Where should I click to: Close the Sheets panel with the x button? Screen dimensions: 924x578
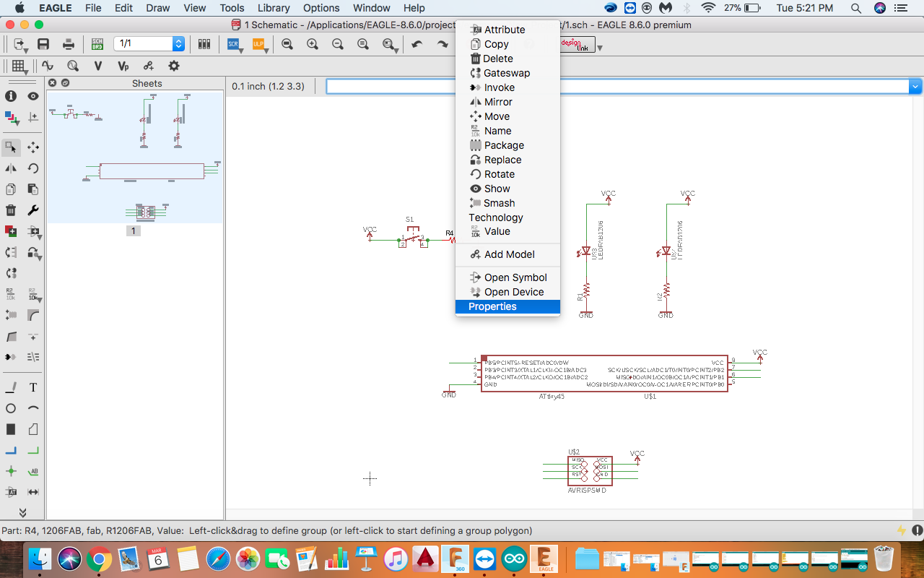click(52, 83)
